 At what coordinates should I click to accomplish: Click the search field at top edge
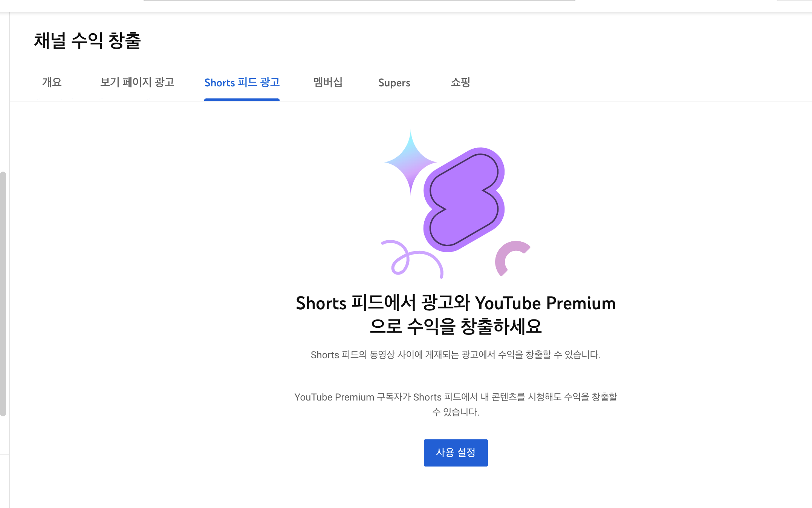[359, 1]
